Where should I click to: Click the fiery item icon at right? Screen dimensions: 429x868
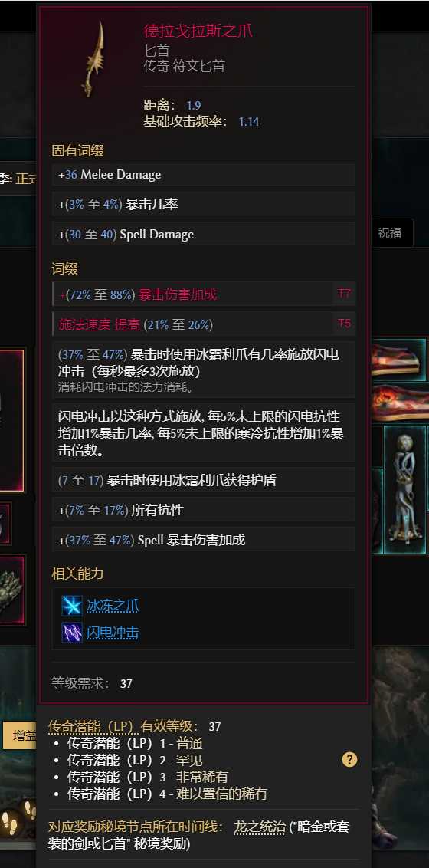(x=399, y=402)
